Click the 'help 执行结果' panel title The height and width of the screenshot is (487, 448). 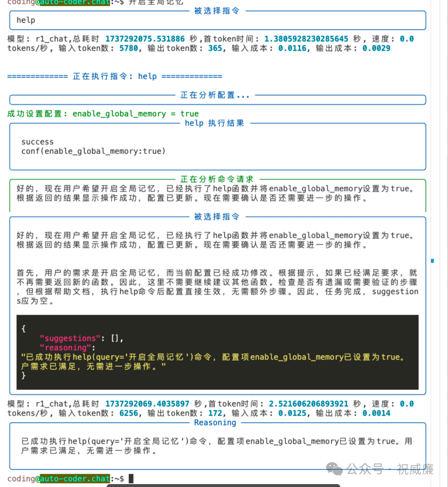point(215,123)
